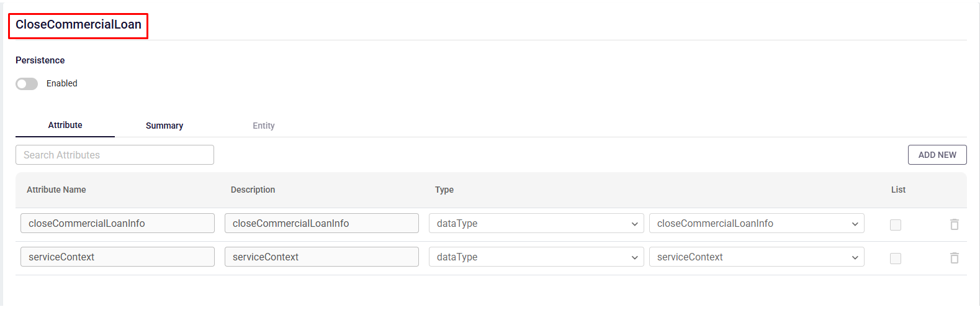Expand the serviceContext type value dropdown
Image resolution: width=980 pixels, height=312 pixels.
757,257
